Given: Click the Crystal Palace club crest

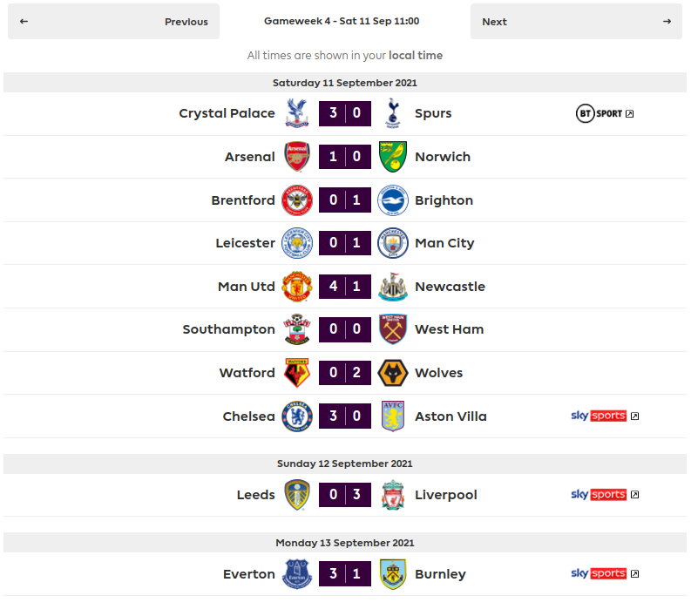Looking at the screenshot, I should (296, 113).
